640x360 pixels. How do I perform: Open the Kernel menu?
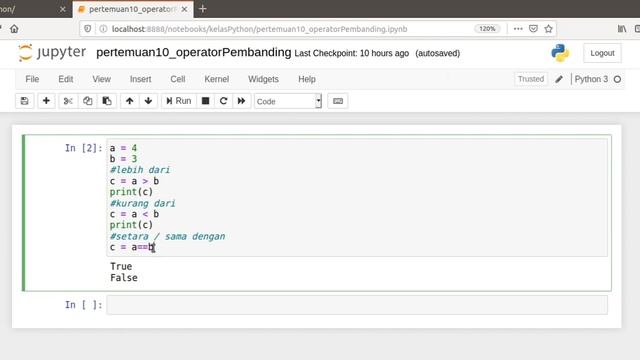[x=216, y=79]
